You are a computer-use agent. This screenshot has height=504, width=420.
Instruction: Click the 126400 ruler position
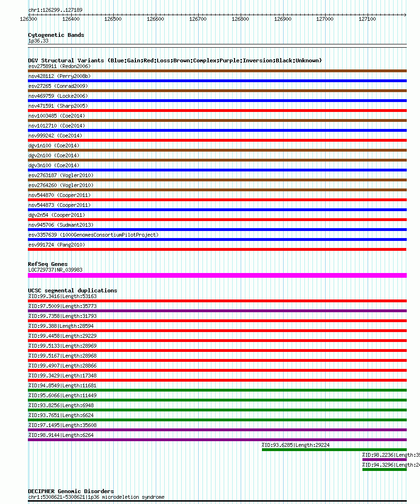71,19
